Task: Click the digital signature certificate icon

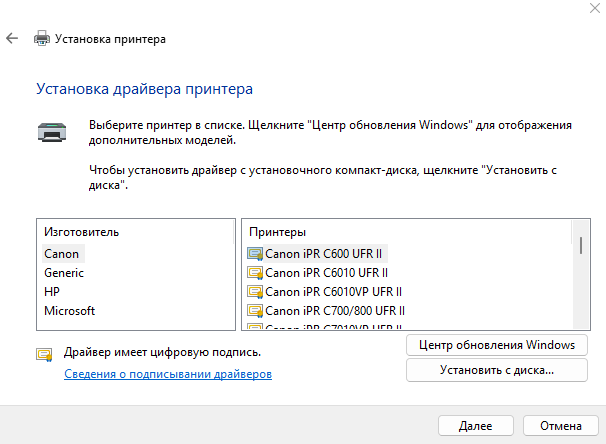Action: point(44,353)
